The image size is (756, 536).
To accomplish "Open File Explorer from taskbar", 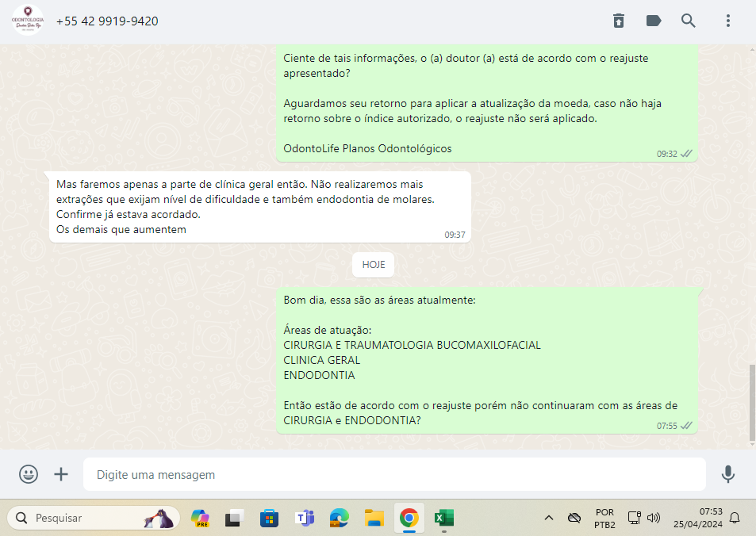I will click(x=374, y=519).
